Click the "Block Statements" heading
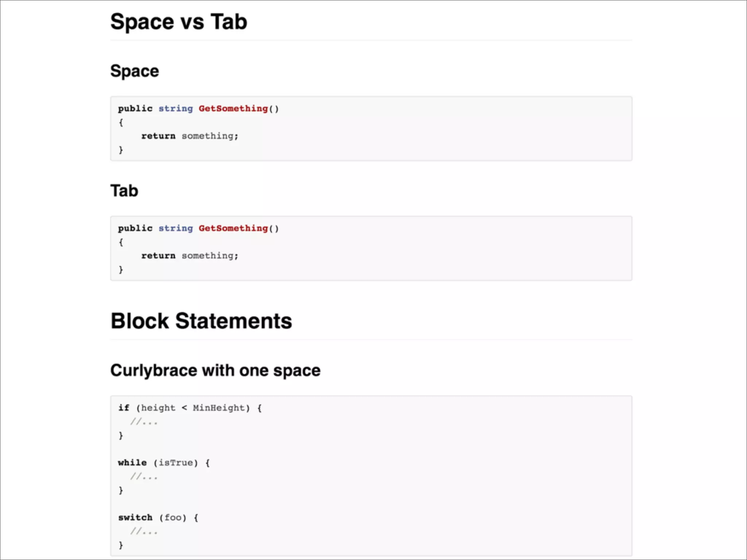747x560 pixels. [x=201, y=321]
